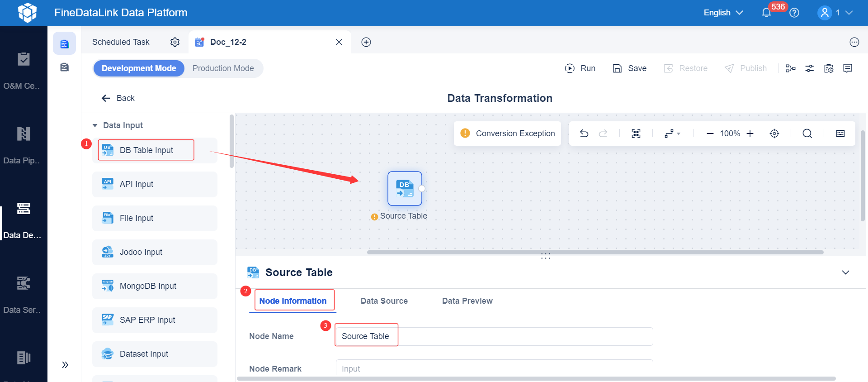The width and height of the screenshot is (868, 382).
Task: Open the O&M Center sidebar icon
Action: (24, 59)
